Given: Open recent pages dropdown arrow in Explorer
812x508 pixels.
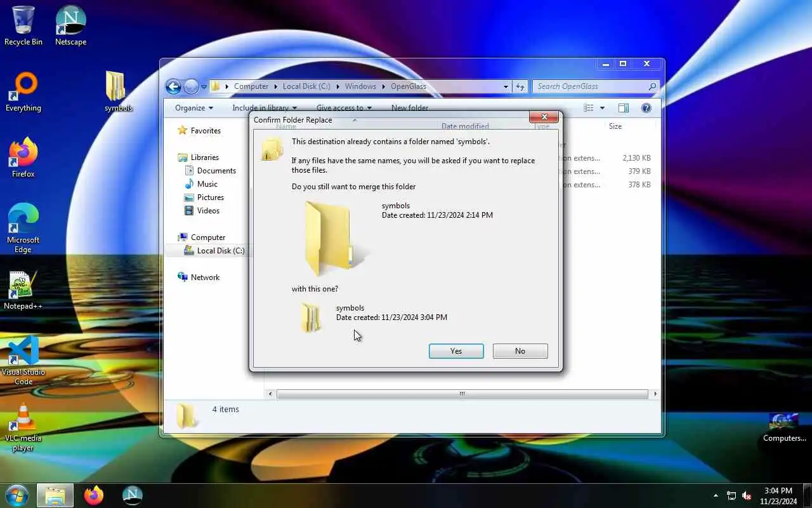Looking at the screenshot, I should (x=204, y=87).
